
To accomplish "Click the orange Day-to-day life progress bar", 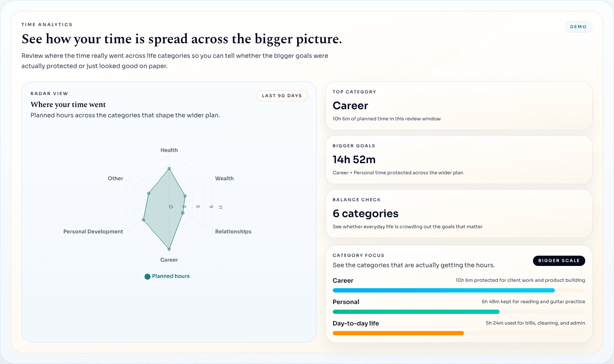I will (398, 333).
